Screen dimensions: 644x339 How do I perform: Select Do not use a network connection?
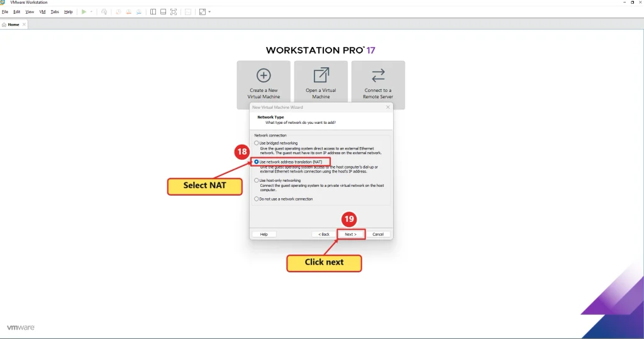coord(257,199)
